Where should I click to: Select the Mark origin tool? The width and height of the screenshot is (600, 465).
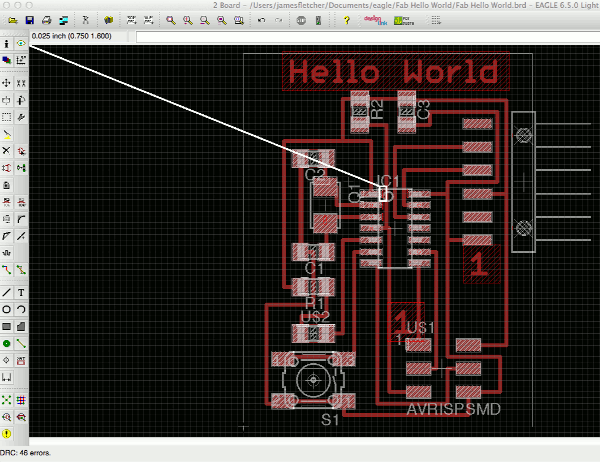pyautogui.click(x=21, y=60)
